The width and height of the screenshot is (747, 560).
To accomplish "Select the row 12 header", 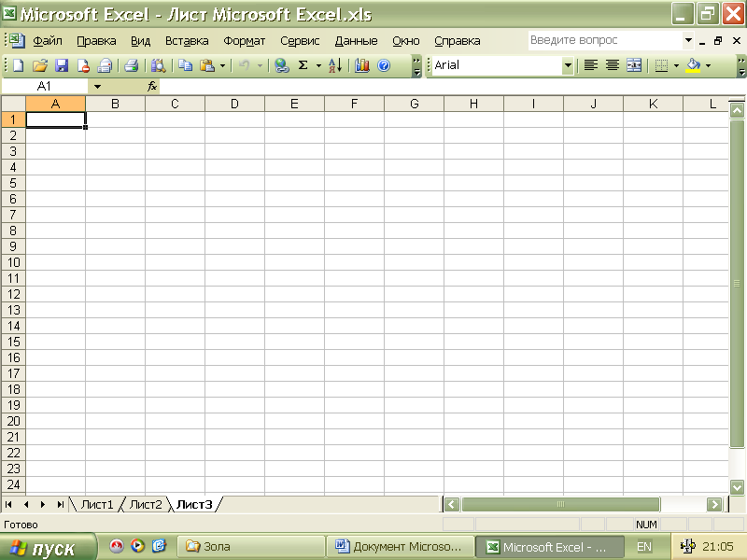I will coord(13,294).
